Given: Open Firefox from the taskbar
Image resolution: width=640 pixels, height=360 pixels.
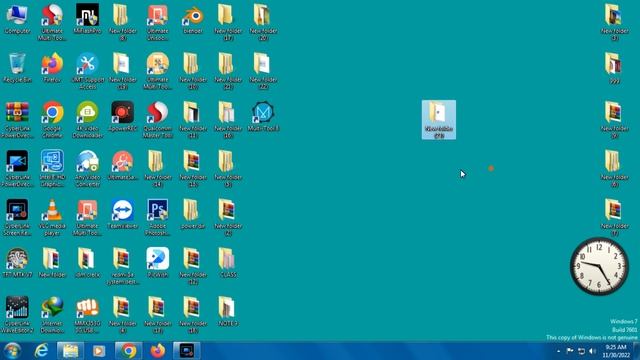Looking at the screenshot, I should (158, 351).
